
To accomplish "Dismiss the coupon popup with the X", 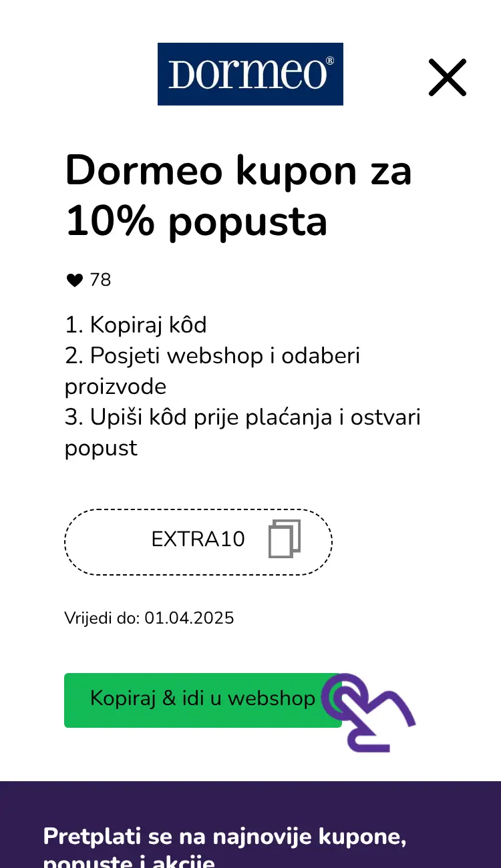I will pyautogui.click(x=447, y=77).
